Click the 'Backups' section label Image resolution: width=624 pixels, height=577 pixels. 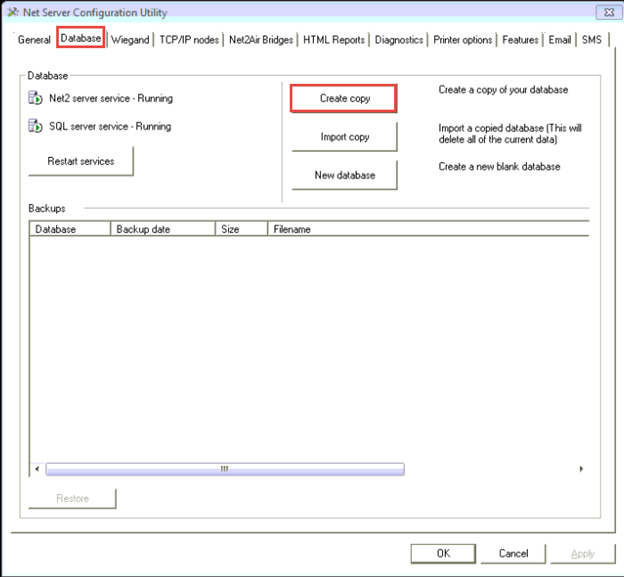pos(47,209)
